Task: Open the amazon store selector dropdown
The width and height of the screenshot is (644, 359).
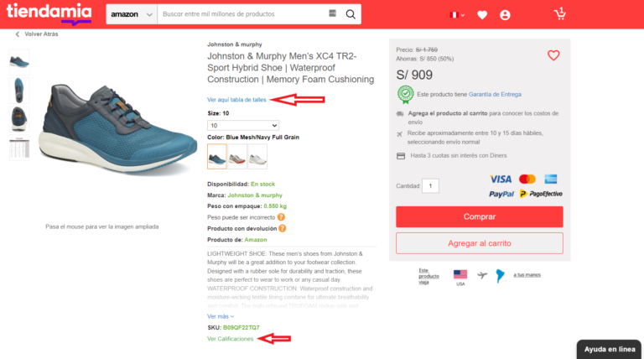Action: point(132,14)
